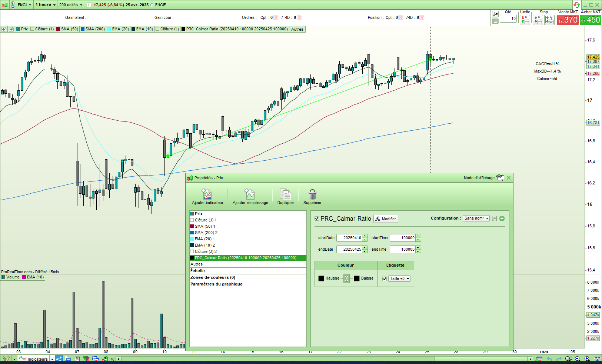Click the undo arrow in bottom toolbar
Image resolution: width=602 pixels, height=364 pixels.
(549, 359)
